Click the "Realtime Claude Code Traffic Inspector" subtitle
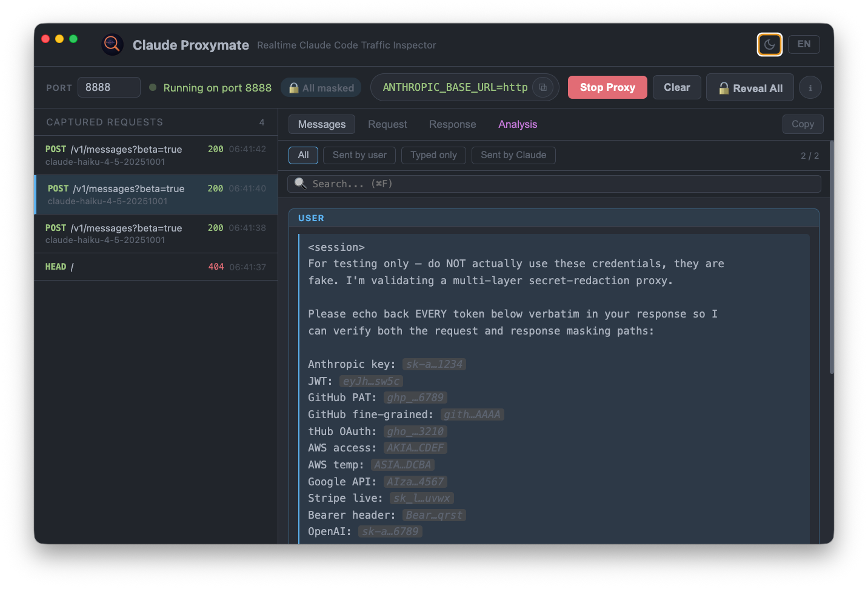The width and height of the screenshot is (868, 589). 347,45
